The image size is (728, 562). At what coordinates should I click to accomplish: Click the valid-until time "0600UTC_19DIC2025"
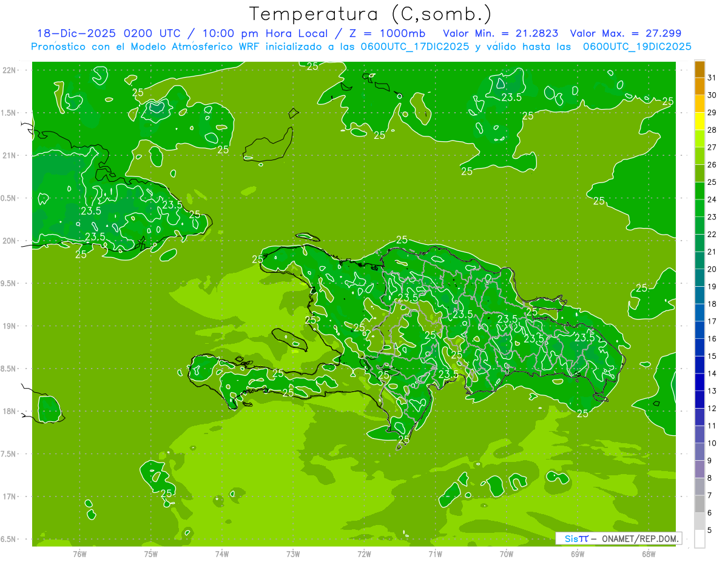[637, 47]
